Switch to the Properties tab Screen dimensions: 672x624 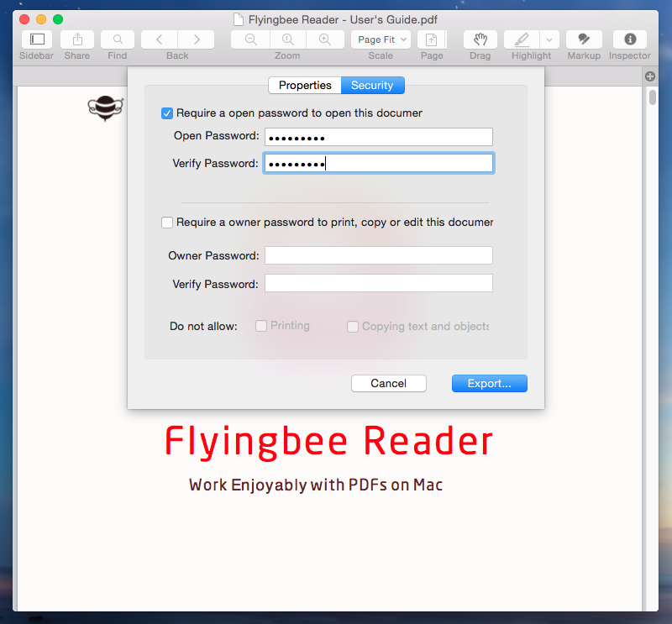305,86
